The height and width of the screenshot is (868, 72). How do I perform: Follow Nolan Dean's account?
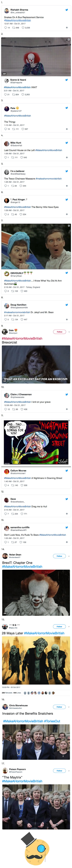(59, 556)
